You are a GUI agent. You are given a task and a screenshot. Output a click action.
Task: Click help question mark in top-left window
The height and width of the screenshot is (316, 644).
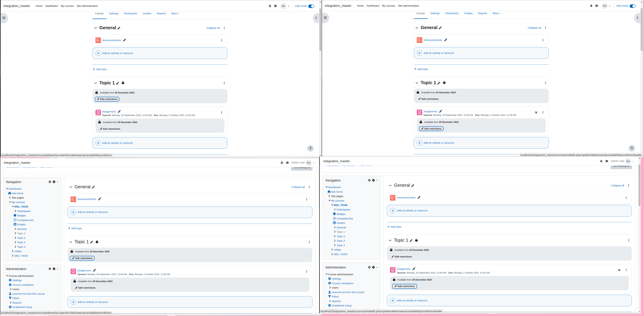point(310,149)
